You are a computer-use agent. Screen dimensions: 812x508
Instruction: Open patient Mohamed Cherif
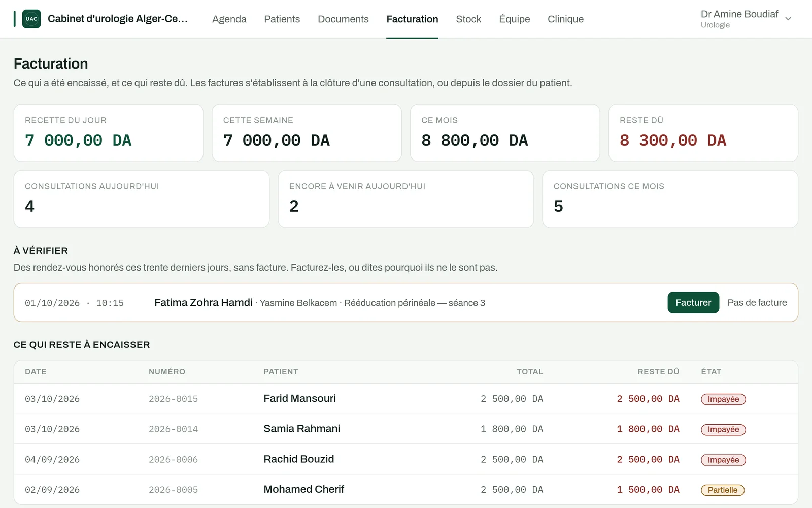pyautogui.click(x=304, y=489)
